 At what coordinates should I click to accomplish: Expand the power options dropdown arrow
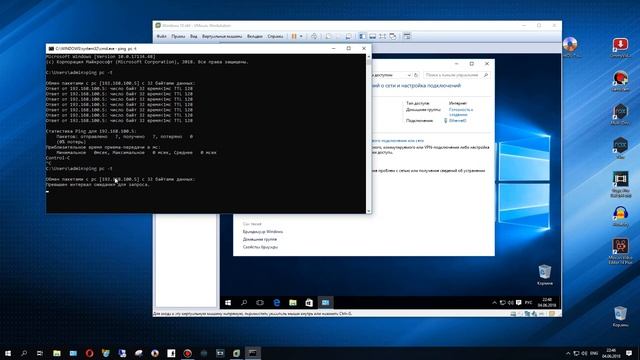[301, 36]
